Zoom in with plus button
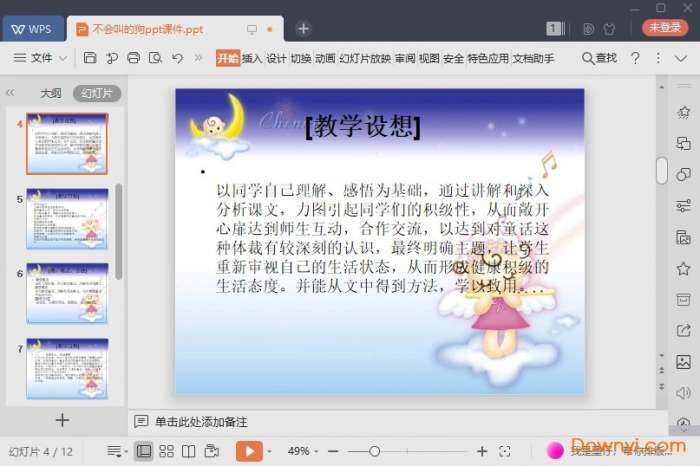This screenshot has width=700, height=466. click(482, 451)
